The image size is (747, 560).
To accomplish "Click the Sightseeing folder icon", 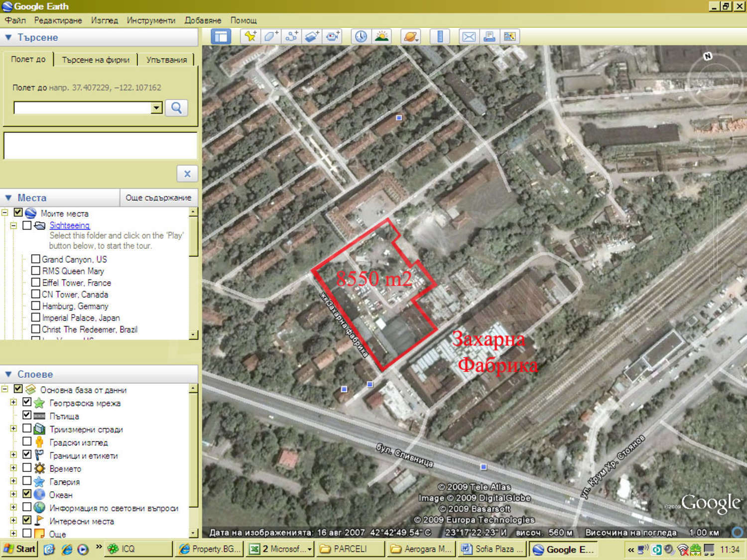I will point(40,225).
